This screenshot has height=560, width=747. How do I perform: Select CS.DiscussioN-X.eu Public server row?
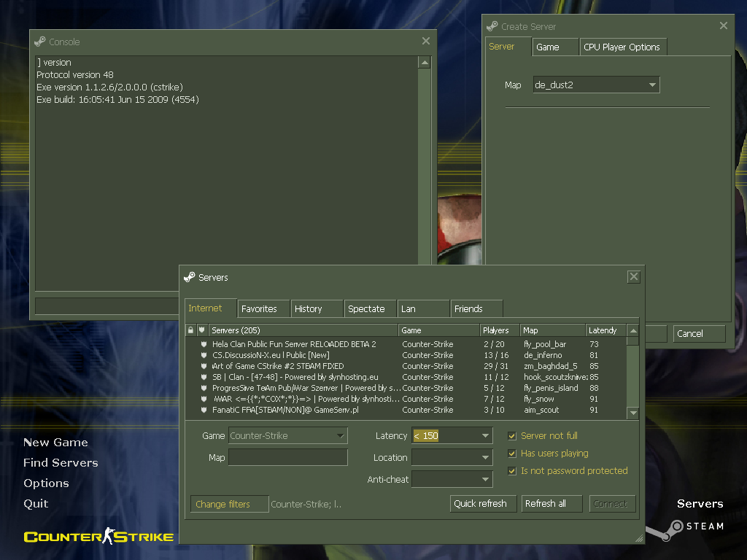[406, 355]
